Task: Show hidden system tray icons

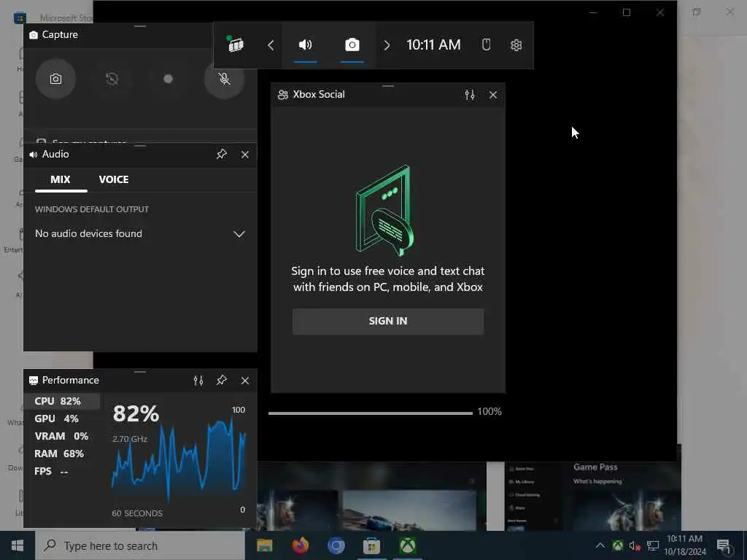Action: click(600, 545)
